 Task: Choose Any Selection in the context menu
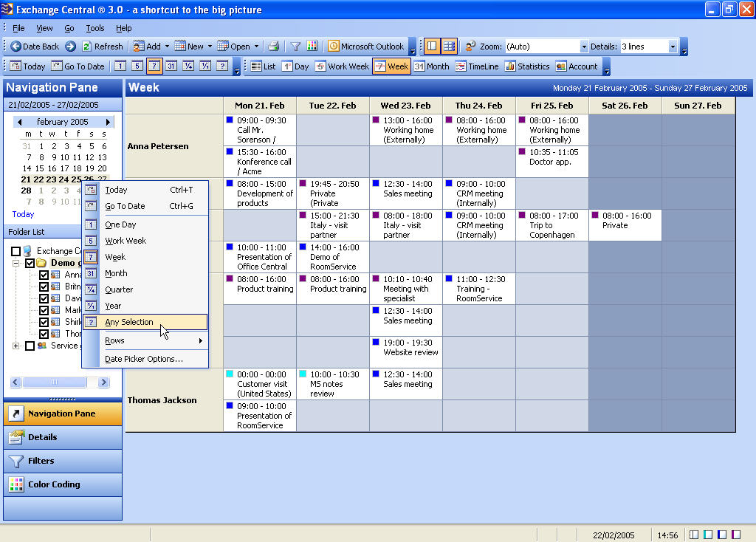point(145,322)
